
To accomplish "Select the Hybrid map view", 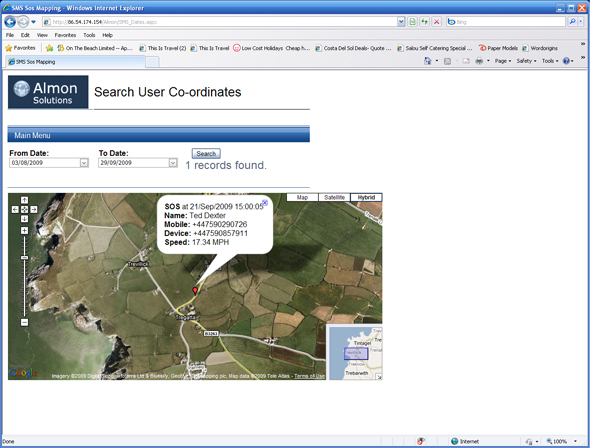I will tap(366, 198).
